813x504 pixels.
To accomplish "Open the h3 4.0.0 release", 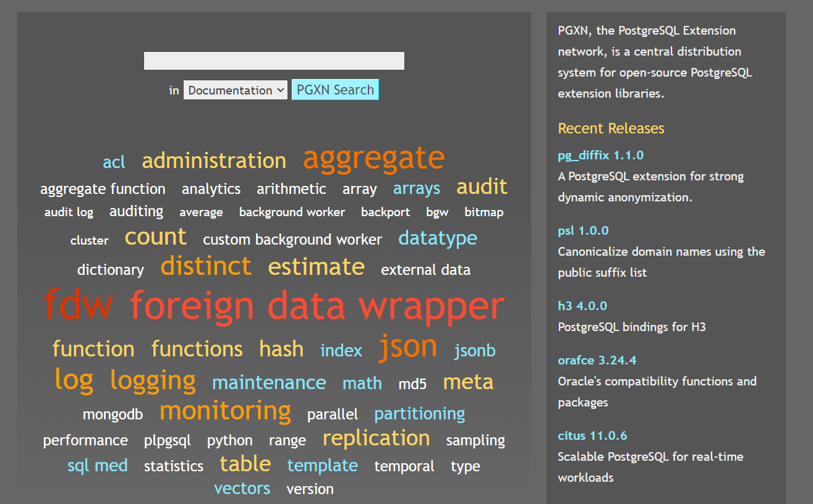I will click(x=582, y=306).
